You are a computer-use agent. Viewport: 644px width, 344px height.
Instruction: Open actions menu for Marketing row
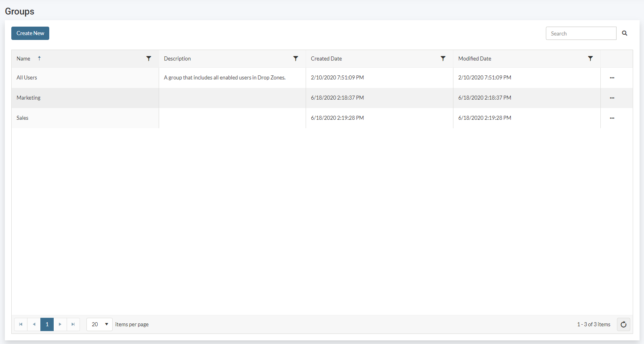click(612, 98)
